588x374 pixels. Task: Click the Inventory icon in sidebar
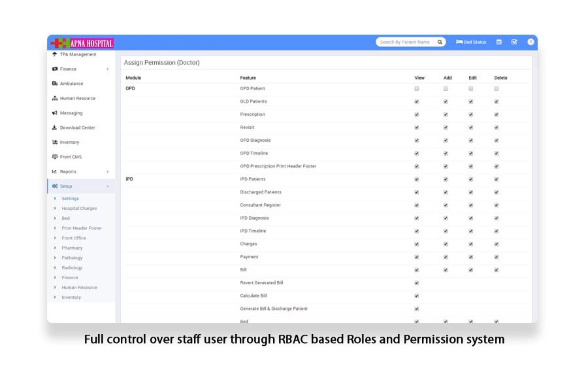tap(55, 142)
